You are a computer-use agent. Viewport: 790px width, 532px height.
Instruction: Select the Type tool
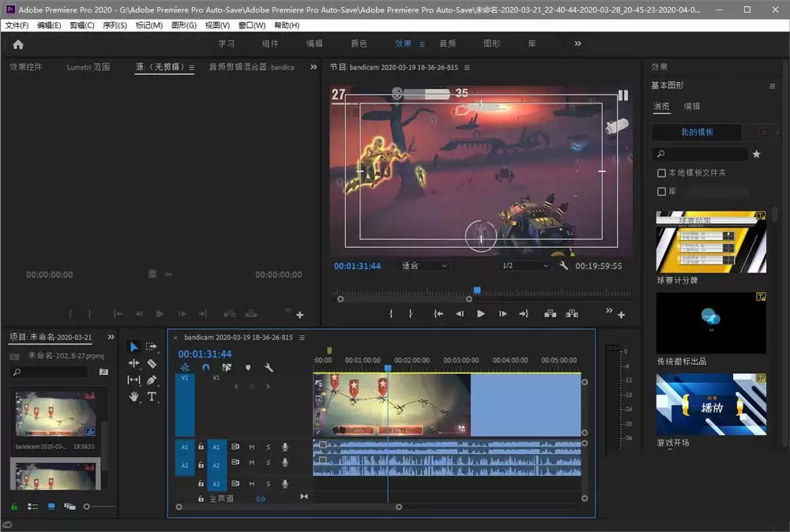[152, 396]
